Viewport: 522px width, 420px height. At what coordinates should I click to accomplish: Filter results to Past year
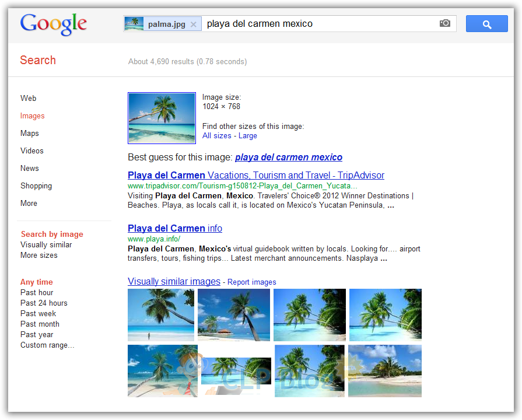pyautogui.click(x=37, y=334)
